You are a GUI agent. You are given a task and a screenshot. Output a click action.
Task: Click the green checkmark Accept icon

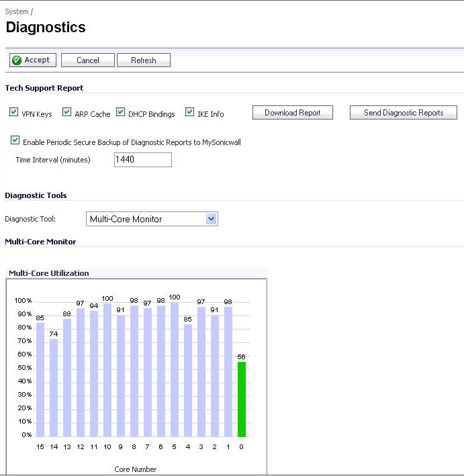point(17,60)
